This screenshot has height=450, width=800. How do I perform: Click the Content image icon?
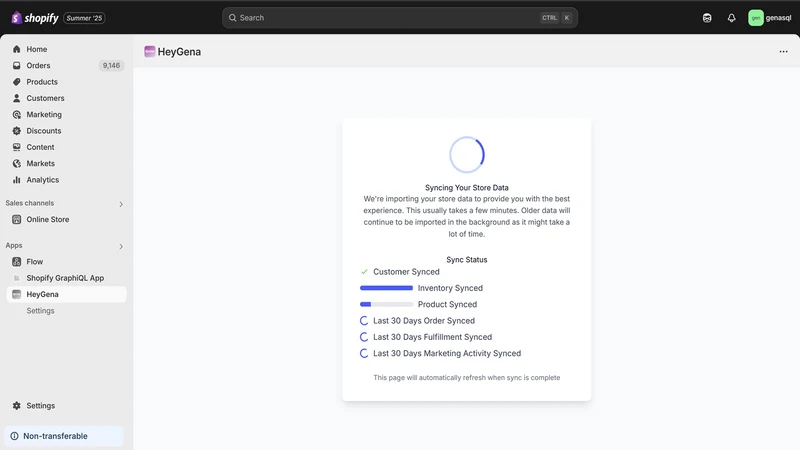coord(16,147)
